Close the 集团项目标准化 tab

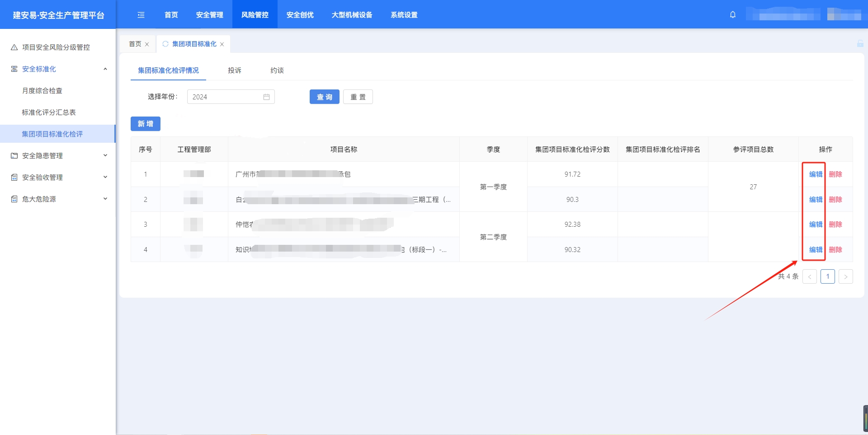coord(222,44)
